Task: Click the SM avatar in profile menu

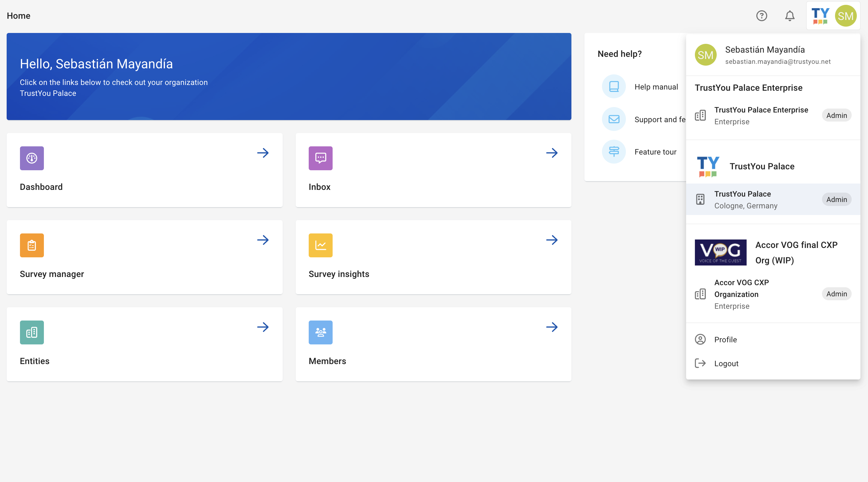Action: pyautogui.click(x=705, y=55)
